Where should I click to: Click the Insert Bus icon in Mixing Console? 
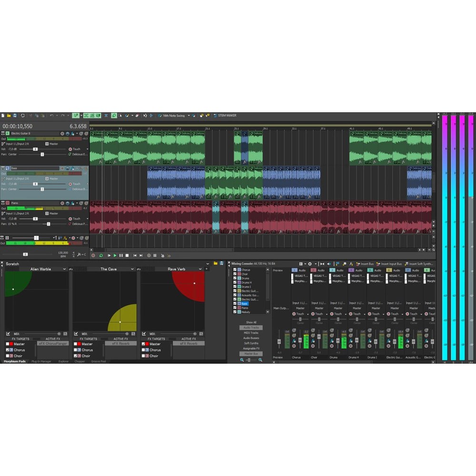tap(357, 264)
